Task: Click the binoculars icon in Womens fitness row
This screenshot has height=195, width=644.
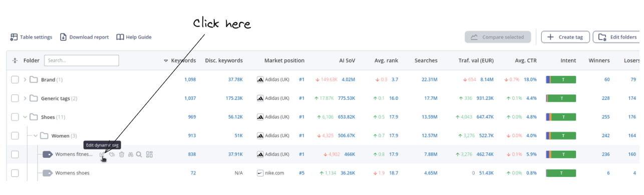Action: point(130,154)
